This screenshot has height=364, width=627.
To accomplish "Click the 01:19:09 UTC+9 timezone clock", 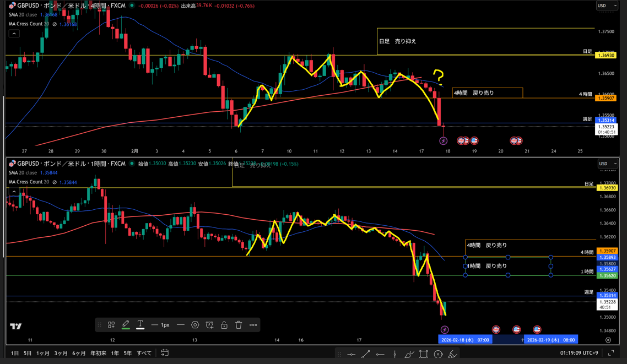I will coord(579,353).
